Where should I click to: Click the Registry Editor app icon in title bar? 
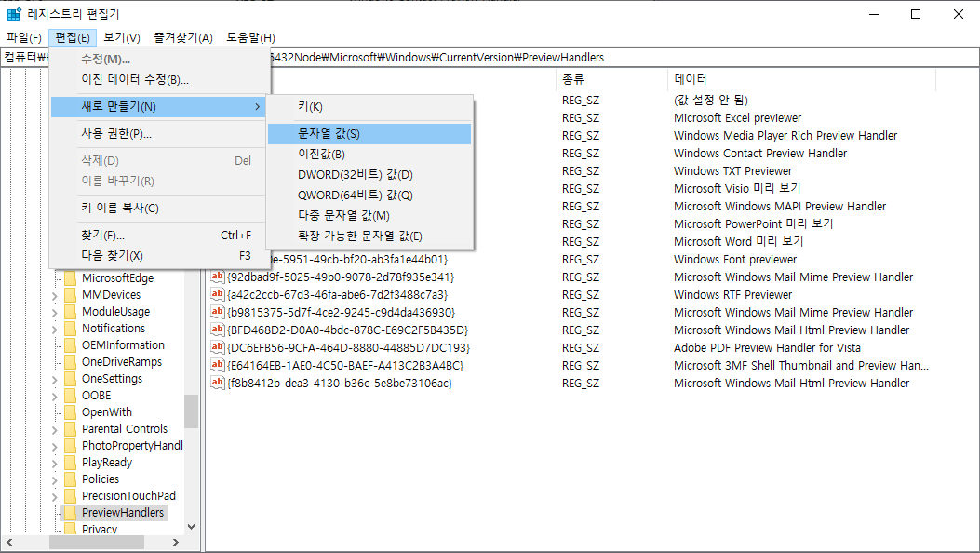click(x=14, y=14)
